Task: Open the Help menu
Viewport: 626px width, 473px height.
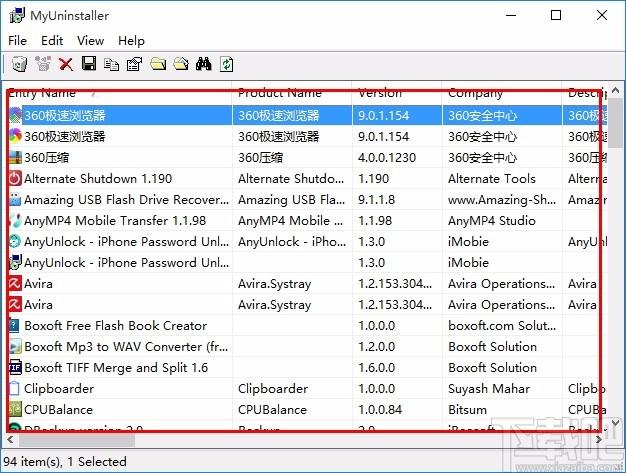Action: [x=131, y=41]
